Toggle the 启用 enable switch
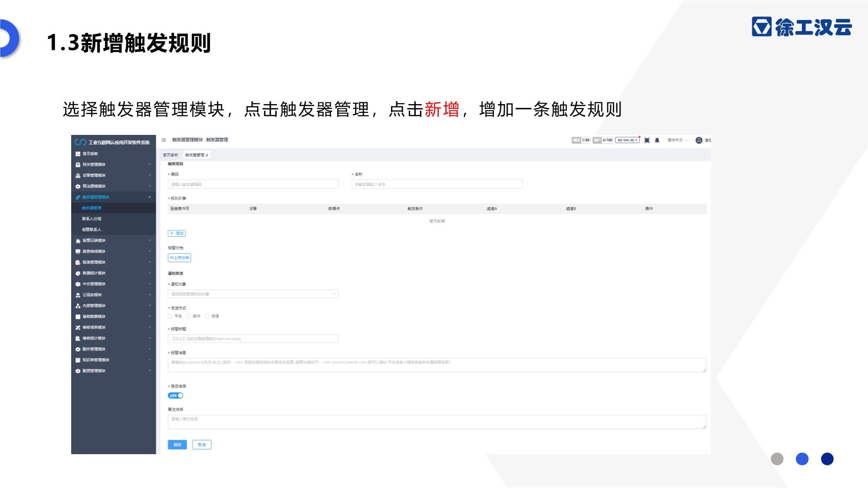Screen dimensions: 868x488 pos(176,396)
